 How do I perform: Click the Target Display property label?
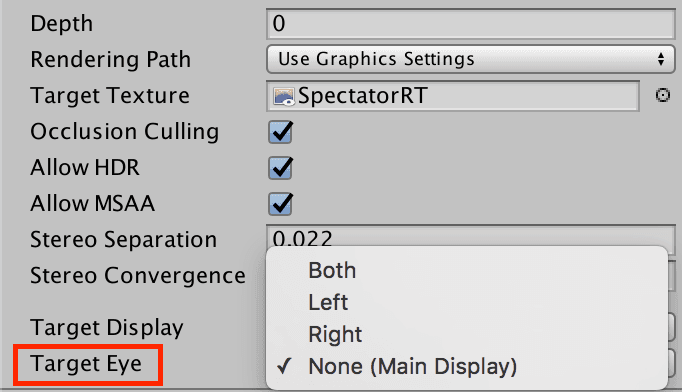point(107,328)
